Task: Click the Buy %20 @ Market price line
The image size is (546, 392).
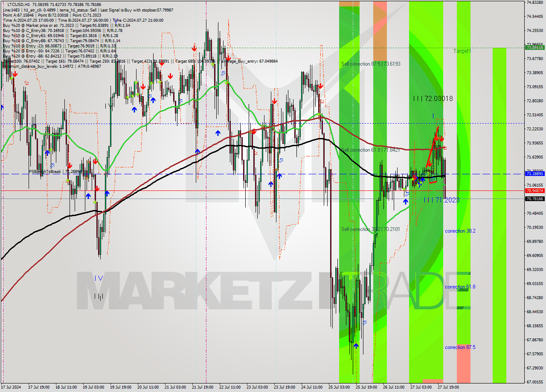Action: (x=66, y=26)
